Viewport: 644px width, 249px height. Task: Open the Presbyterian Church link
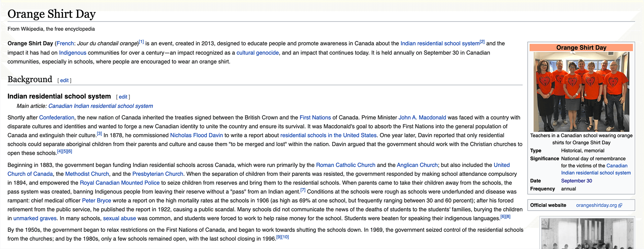158,174
